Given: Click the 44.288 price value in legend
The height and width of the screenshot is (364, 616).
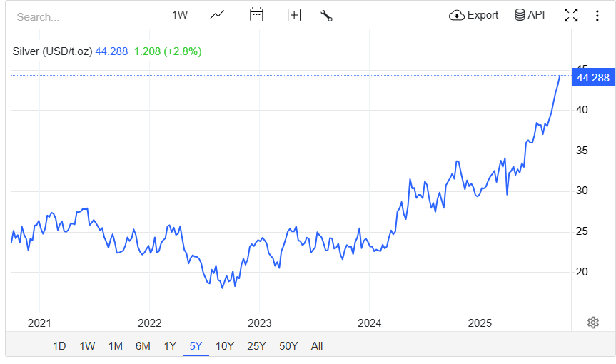Looking at the screenshot, I should [111, 51].
